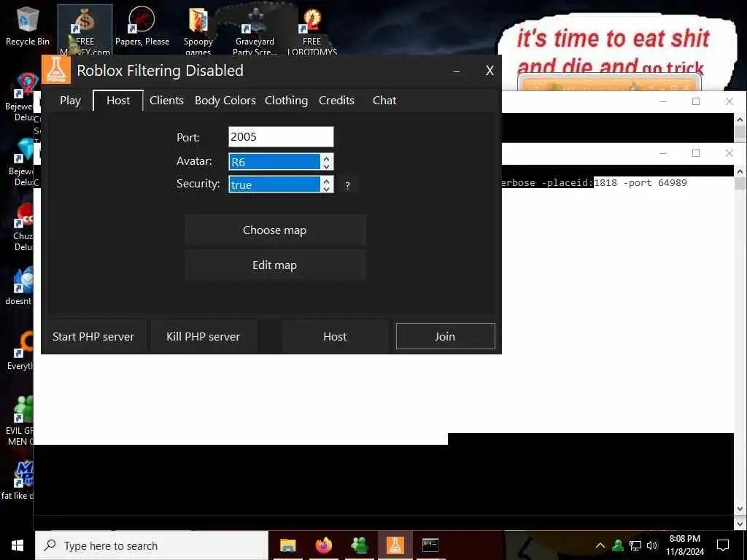The width and height of the screenshot is (747, 560).
Task: Click the Security help question mark
Action: 347,186
